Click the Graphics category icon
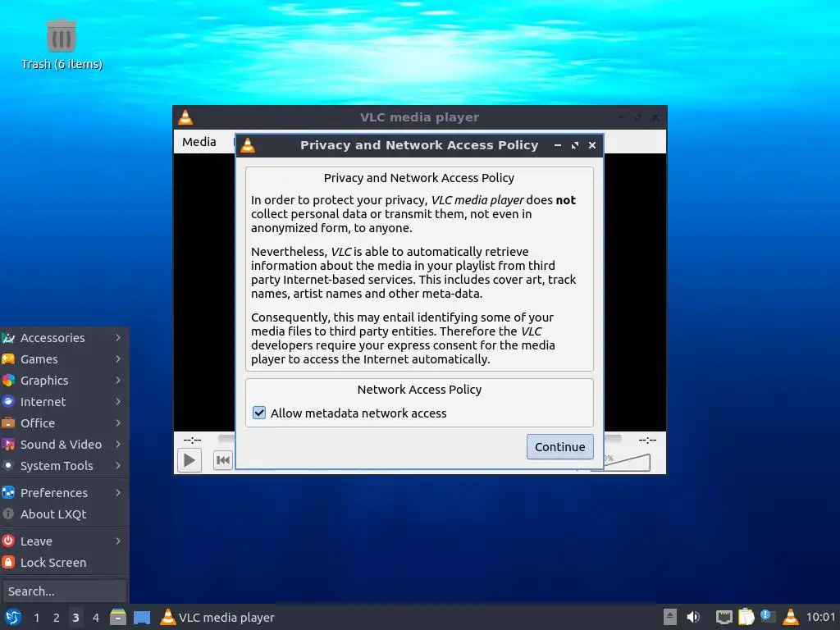The height and width of the screenshot is (630, 840). pyautogui.click(x=8, y=381)
